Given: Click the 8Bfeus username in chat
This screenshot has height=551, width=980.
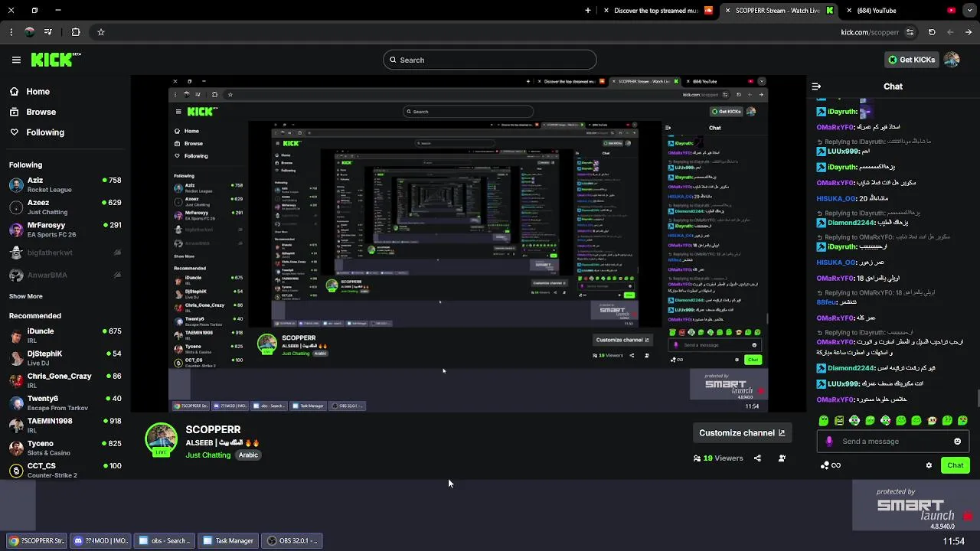Looking at the screenshot, I should pos(827,302).
